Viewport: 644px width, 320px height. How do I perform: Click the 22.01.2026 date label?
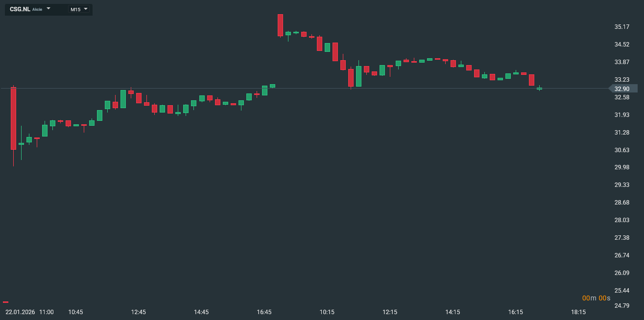20,312
